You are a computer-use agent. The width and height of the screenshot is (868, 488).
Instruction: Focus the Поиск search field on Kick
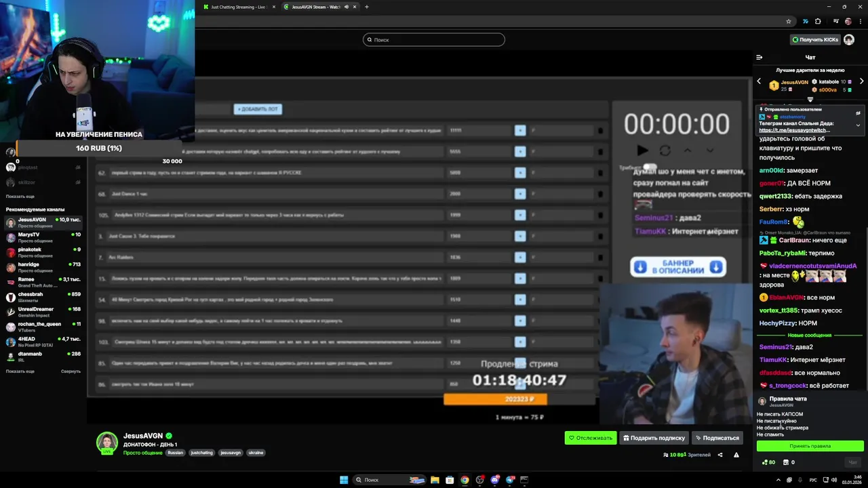point(434,40)
